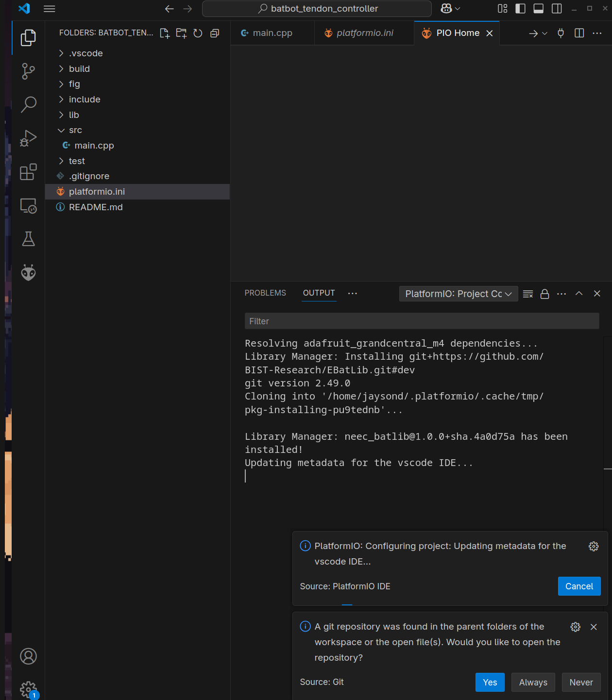
Task: Open the Search view
Action: [x=28, y=104]
